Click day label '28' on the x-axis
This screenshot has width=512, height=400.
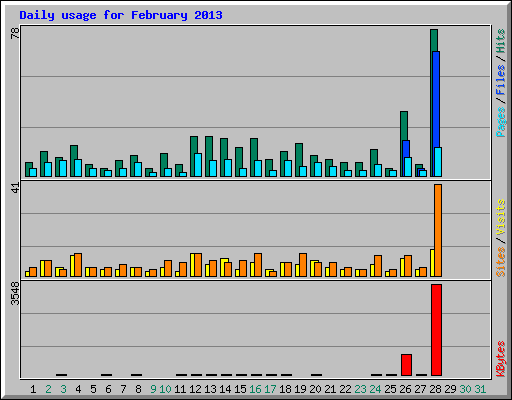435,389
